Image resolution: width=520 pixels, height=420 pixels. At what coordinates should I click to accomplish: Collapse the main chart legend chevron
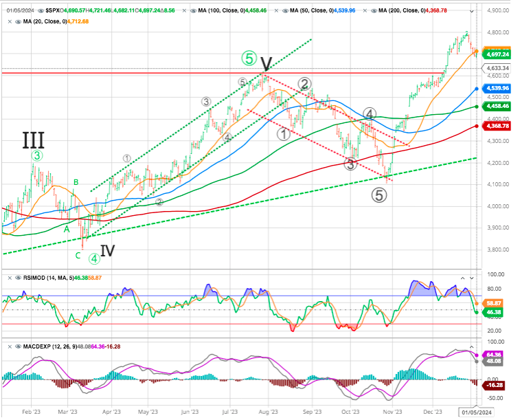(471, 12)
